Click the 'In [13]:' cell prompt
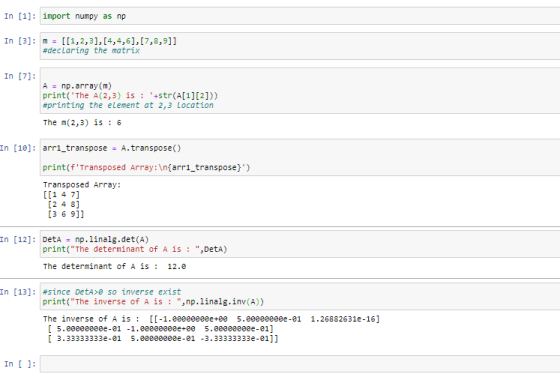The width and height of the screenshot is (560, 383). [x=18, y=292]
